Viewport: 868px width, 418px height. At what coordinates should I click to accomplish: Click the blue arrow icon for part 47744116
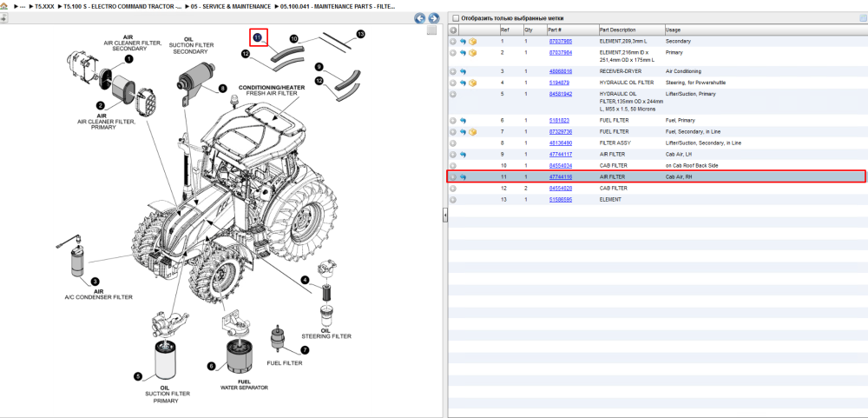[463, 177]
